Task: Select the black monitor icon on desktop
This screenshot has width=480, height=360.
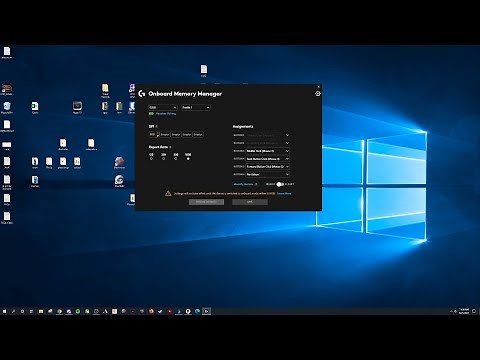Action: coord(77,107)
